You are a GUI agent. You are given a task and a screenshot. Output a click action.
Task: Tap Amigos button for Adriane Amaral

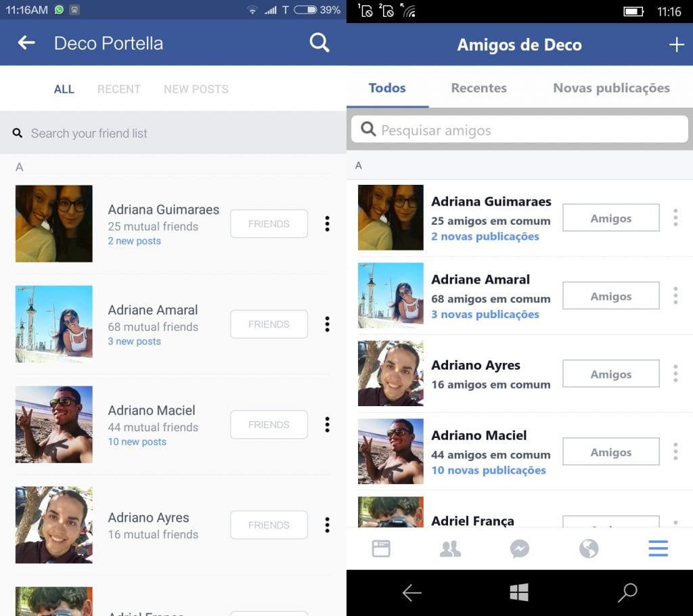coord(611,295)
